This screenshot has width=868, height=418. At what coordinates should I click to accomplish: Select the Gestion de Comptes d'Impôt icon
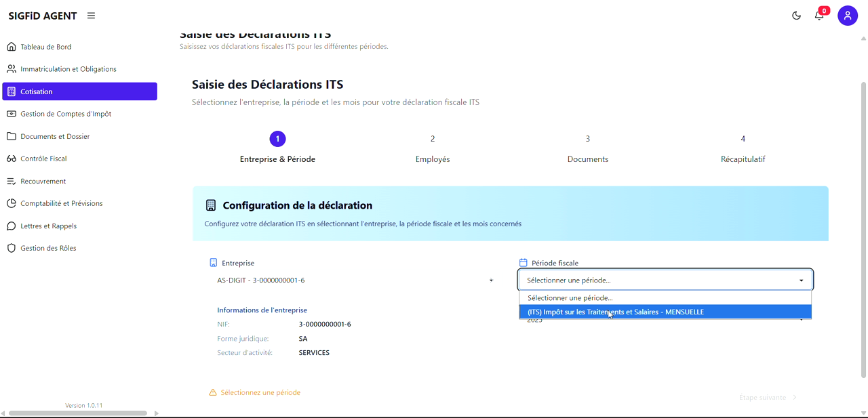pos(10,113)
